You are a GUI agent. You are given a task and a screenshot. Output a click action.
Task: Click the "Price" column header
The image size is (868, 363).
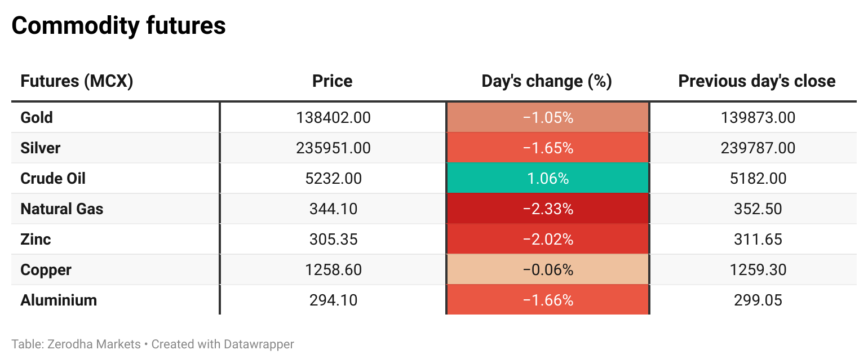333,81
